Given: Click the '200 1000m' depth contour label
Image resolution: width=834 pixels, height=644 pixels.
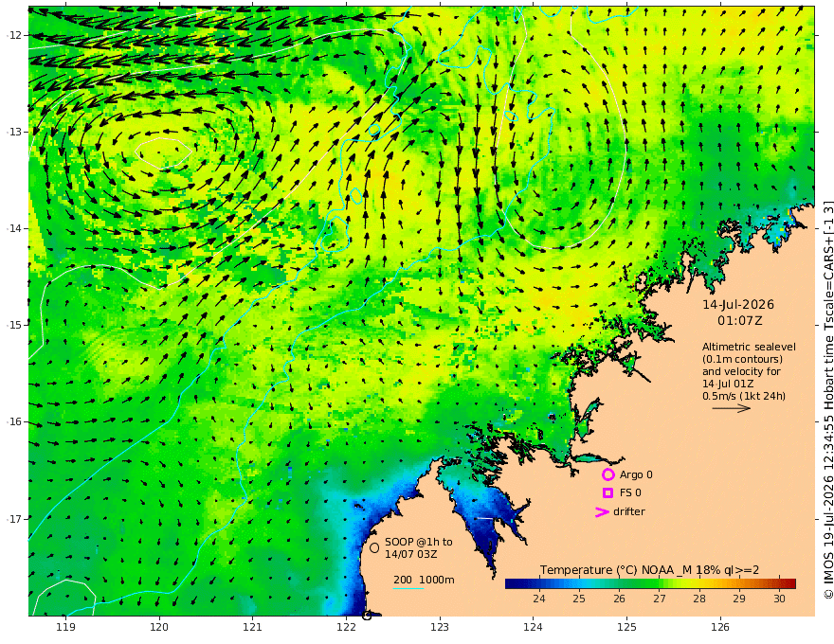Looking at the screenshot, I should (x=424, y=580).
